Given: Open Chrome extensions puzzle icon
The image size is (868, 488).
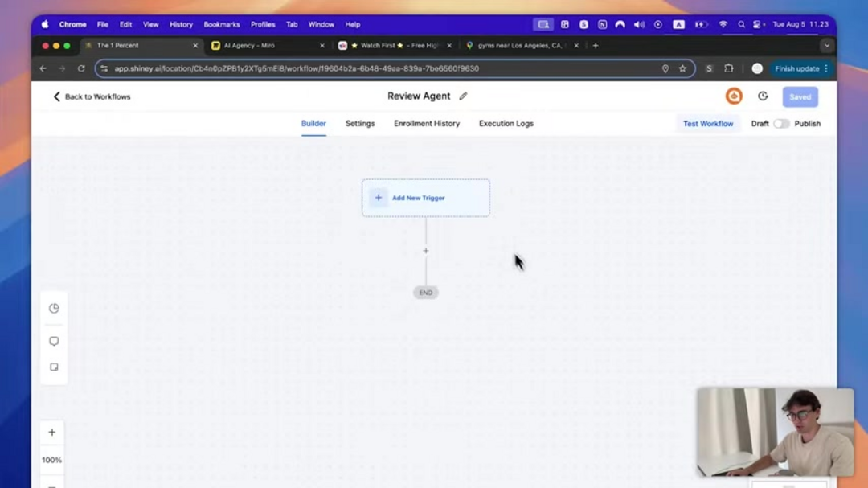Looking at the screenshot, I should tap(729, 69).
